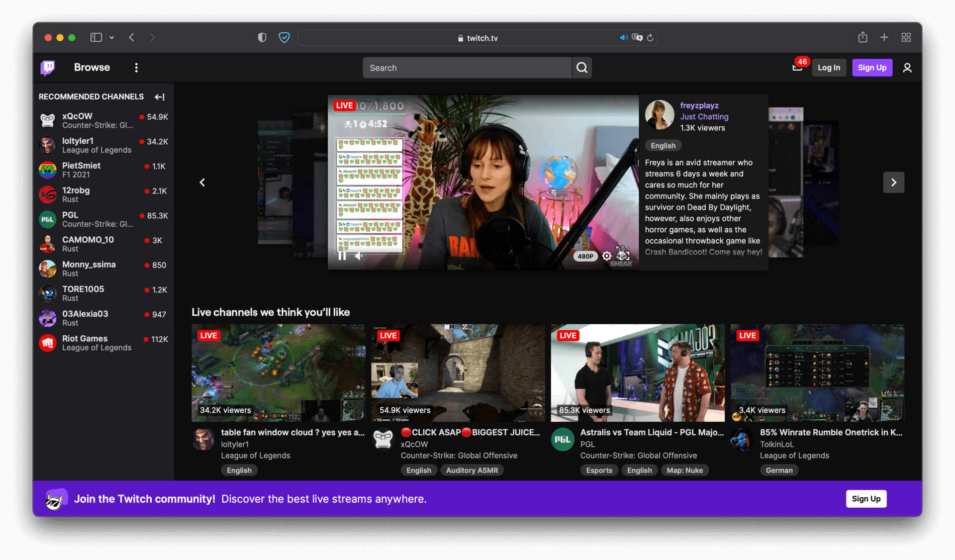Open Riot Games channel in sidebar
This screenshot has height=560, width=955.
[103, 343]
